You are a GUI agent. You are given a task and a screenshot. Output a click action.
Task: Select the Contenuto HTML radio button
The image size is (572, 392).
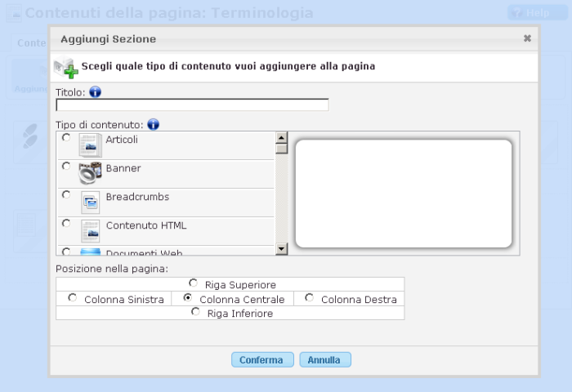(66, 222)
